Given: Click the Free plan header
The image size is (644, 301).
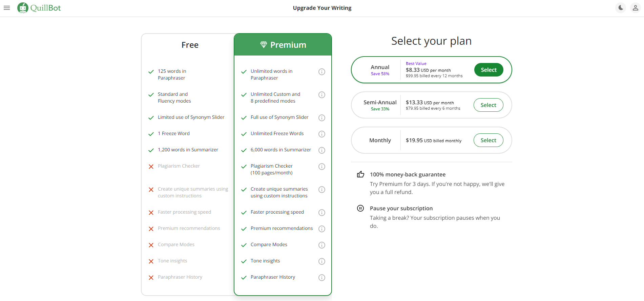Looking at the screenshot, I should pyautogui.click(x=190, y=45).
